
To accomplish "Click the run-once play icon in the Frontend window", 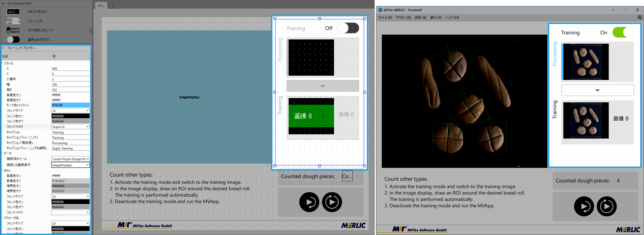I will click(584, 206).
